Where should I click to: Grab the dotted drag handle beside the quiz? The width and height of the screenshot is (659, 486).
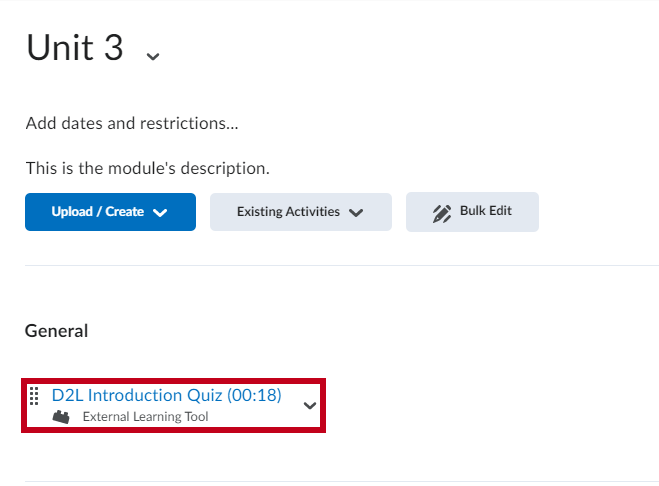pyautogui.click(x=34, y=396)
